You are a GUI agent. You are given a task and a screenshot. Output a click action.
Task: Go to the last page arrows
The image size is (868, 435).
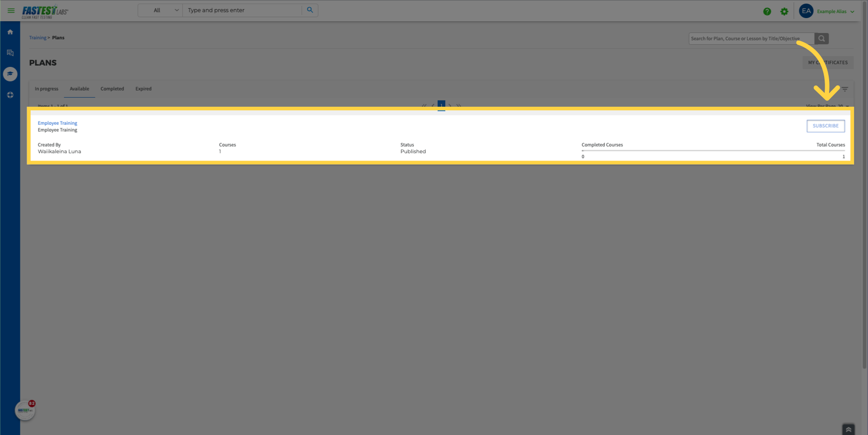tap(459, 105)
